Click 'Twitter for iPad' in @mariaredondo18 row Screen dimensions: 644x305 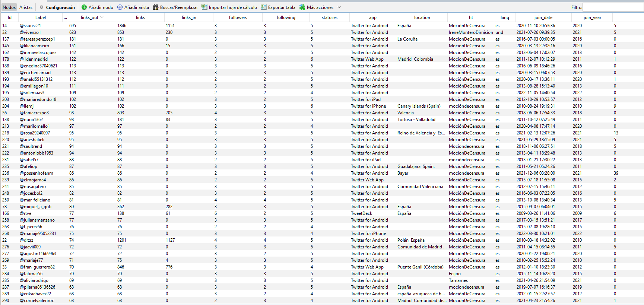[365, 99]
